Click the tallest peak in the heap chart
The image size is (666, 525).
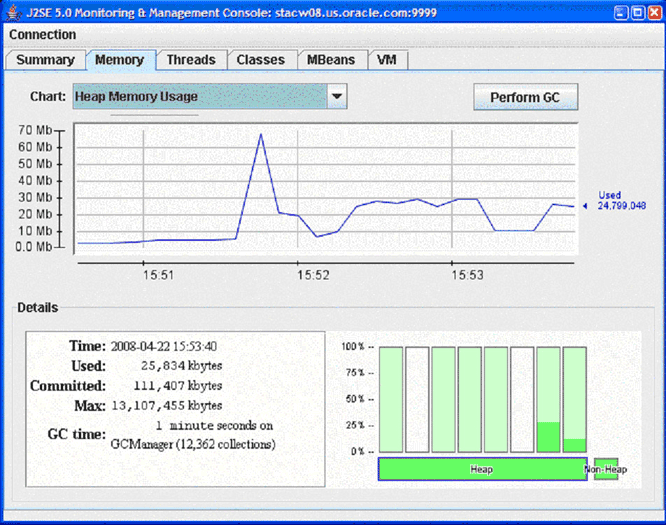pos(261,134)
